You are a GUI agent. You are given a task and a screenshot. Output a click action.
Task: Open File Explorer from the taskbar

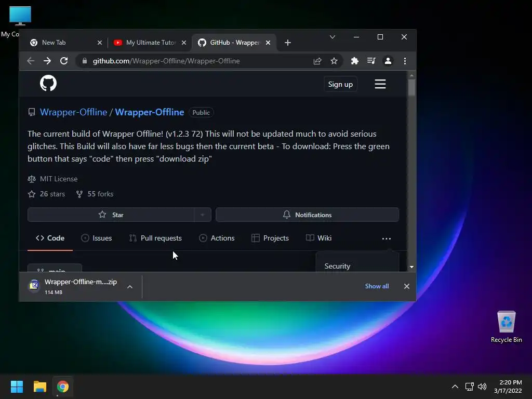[39, 387]
